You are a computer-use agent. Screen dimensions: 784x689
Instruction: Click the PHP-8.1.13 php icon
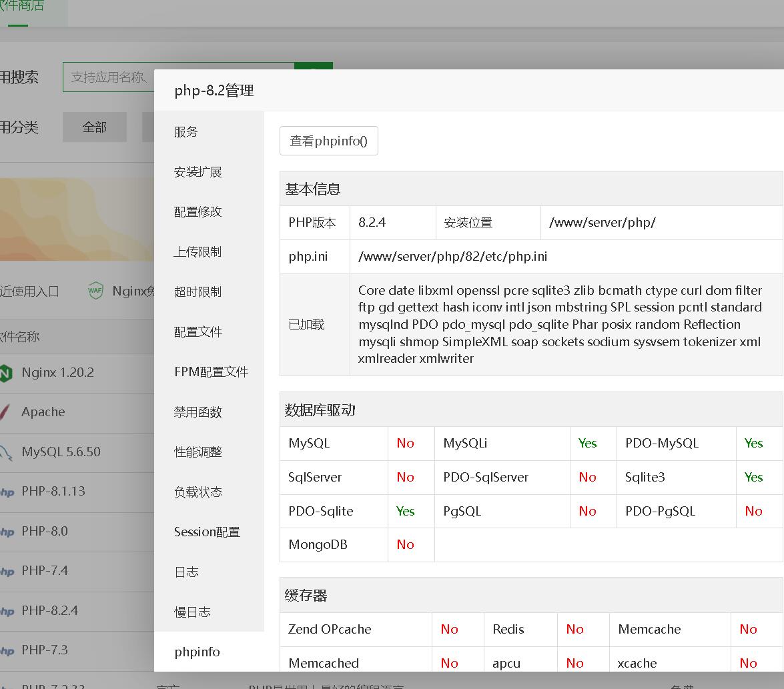point(7,492)
